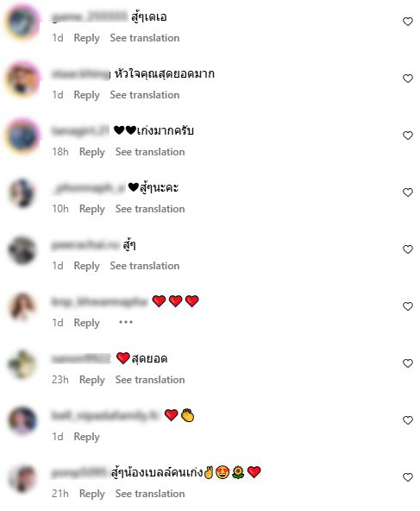
Task: Open blurred username of the สุดยอด commenter
Action: (x=81, y=358)
